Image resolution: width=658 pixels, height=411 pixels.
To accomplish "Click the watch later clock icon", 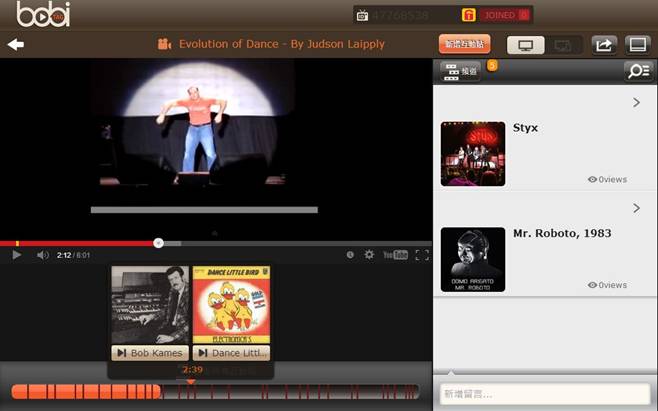I will pyautogui.click(x=350, y=255).
